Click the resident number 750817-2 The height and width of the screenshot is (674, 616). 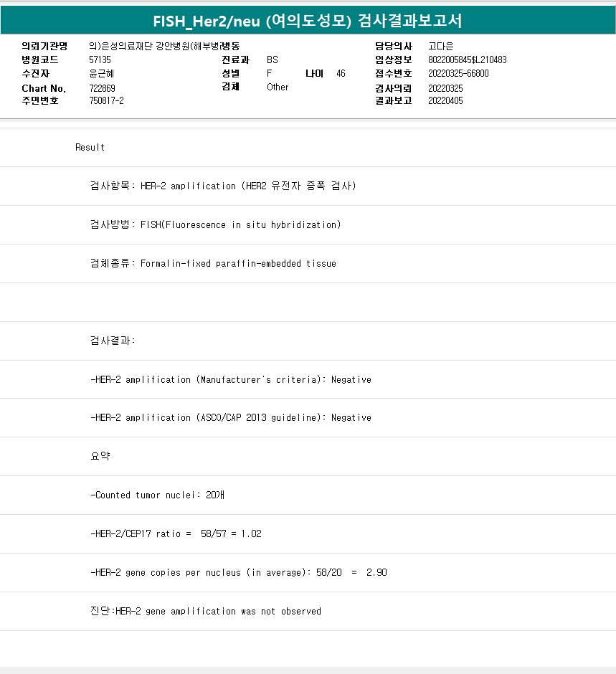(x=106, y=100)
